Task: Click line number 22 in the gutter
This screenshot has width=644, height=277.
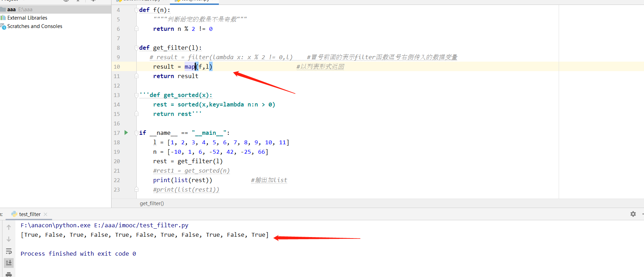Action: click(116, 180)
